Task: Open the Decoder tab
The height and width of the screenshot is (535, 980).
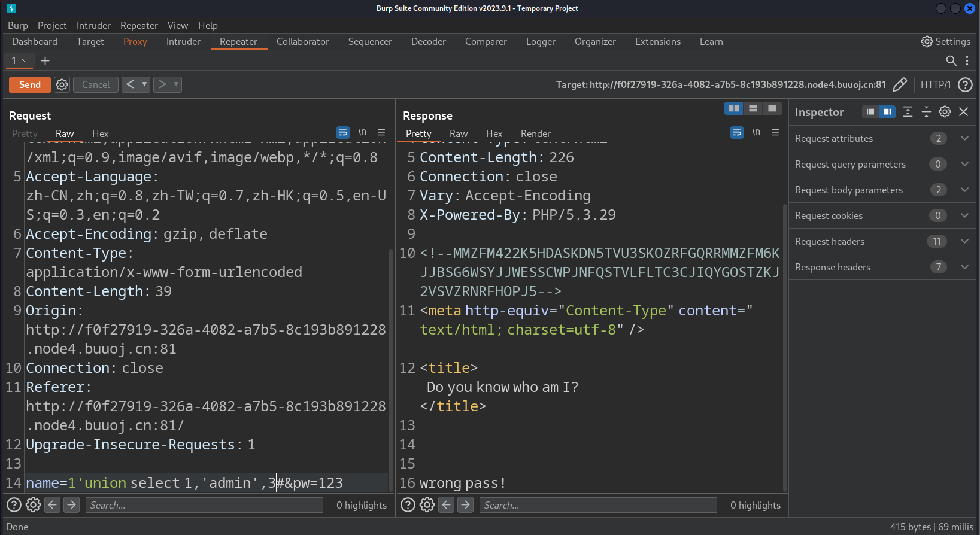Action: 428,41
